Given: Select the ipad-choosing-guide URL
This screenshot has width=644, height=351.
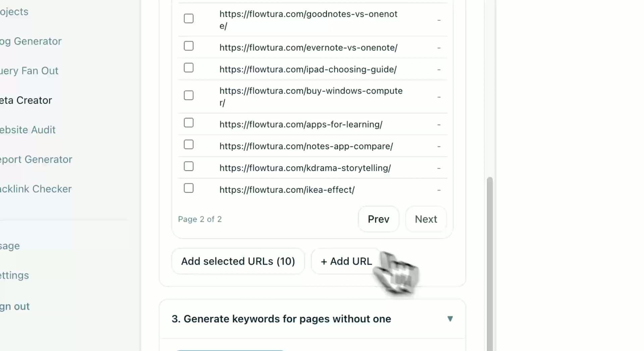Looking at the screenshot, I should coord(189,68).
